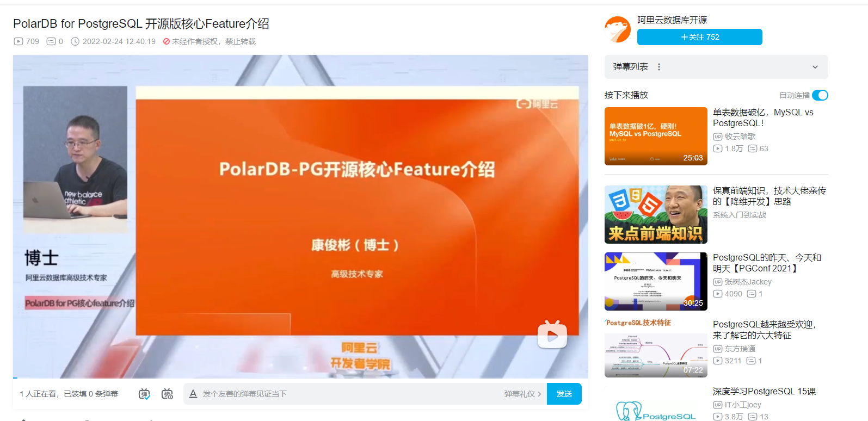The width and height of the screenshot is (868, 421).
Task: Click the play count icon beside 4090
Action: (x=718, y=294)
